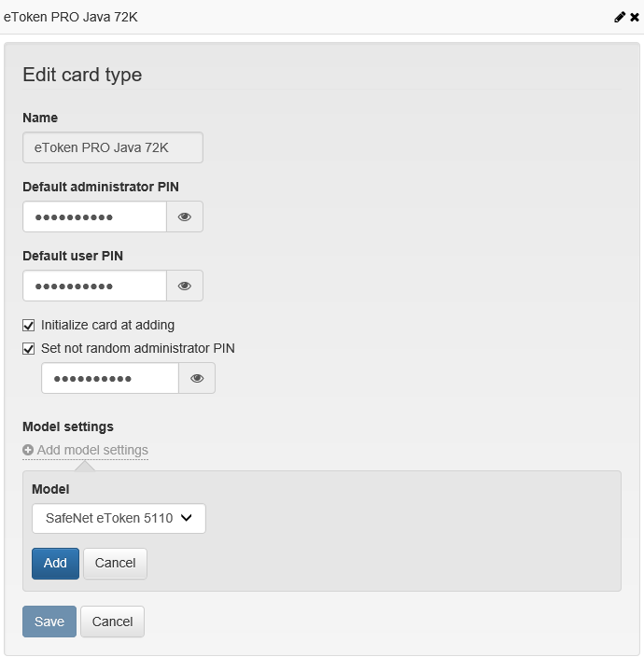Disable Set not random administrator PIN checkbox
The height and width of the screenshot is (657, 644).
[x=29, y=349]
